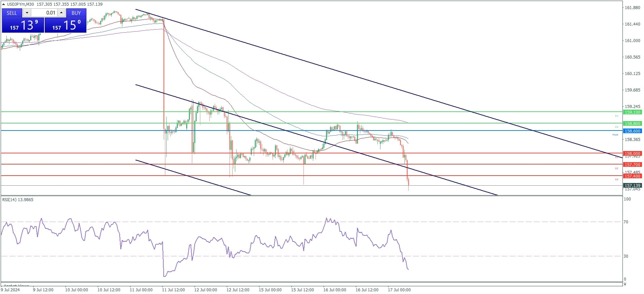The width and height of the screenshot is (644, 294).
Task: Select the 157.400 red price label
Action: pos(632,176)
